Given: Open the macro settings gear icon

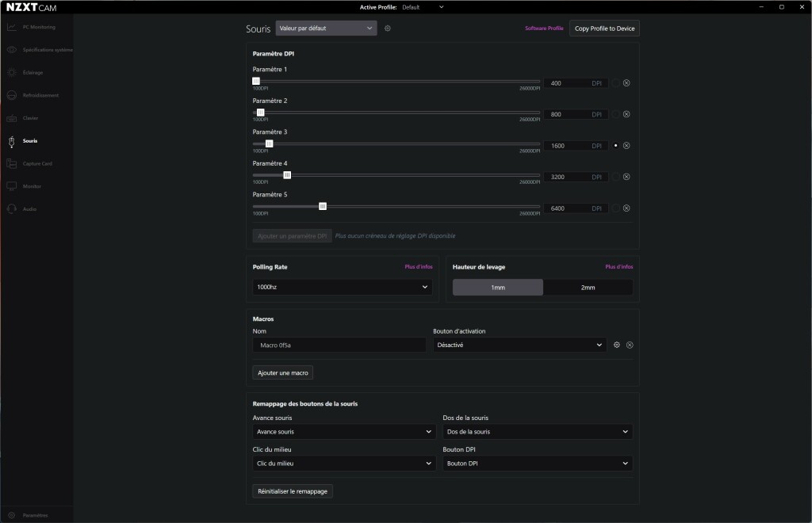Looking at the screenshot, I should pyautogui.click(x=617, y=345).
